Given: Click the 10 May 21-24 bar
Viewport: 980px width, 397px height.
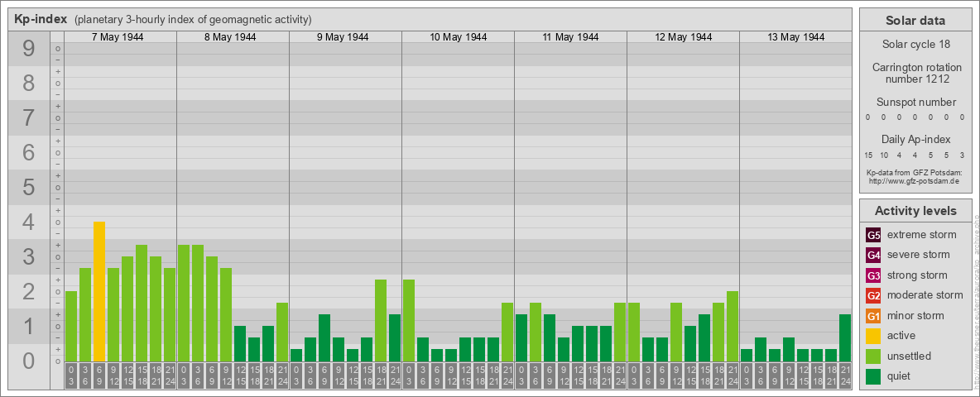Looking at the screenshot, I should (507, 332).
